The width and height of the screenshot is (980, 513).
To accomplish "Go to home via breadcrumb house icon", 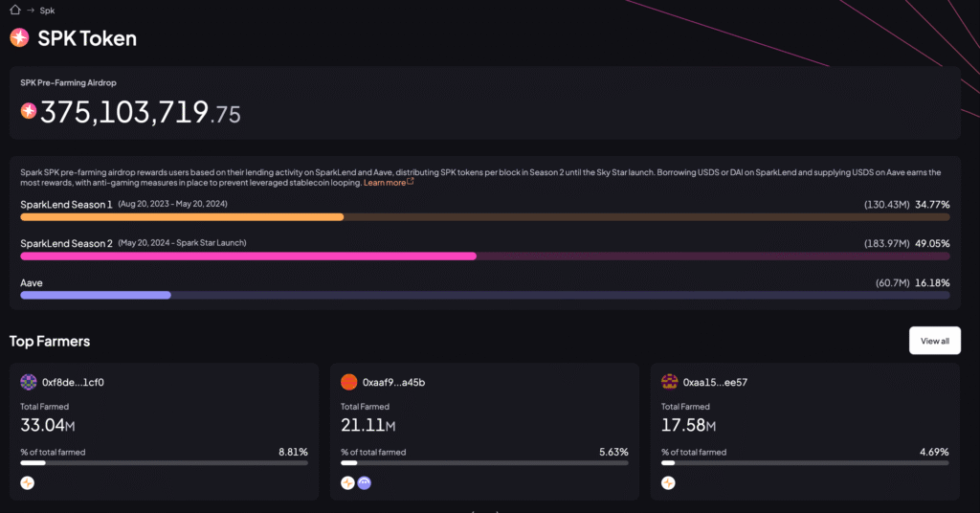I will pos(15,10).
